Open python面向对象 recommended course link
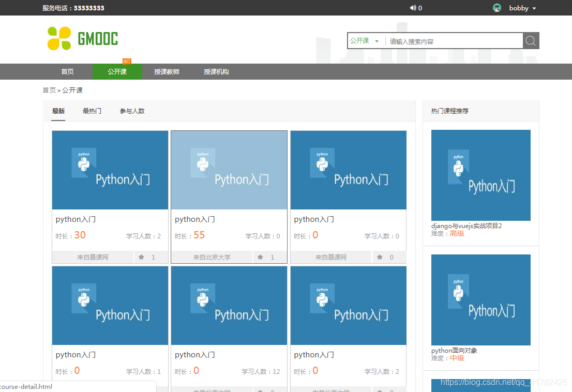 (454, 351)
